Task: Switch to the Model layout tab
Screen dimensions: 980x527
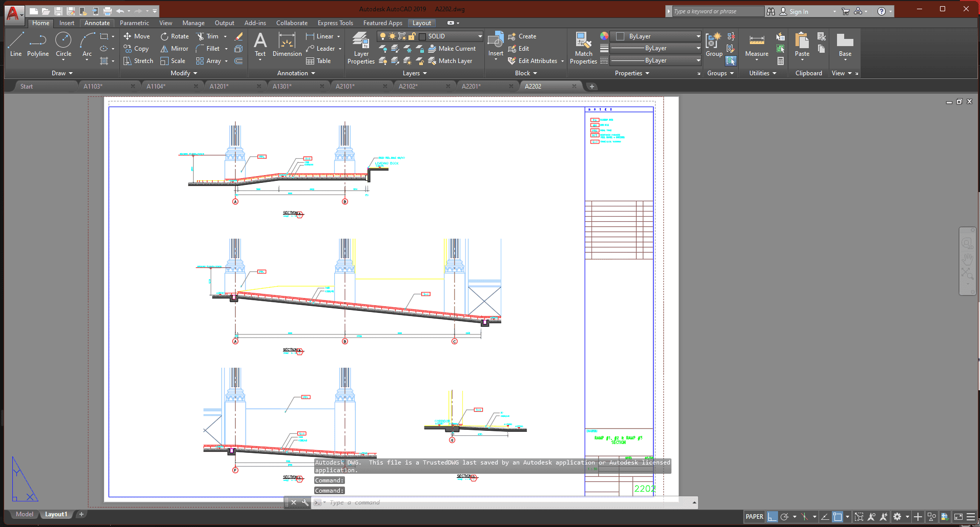Action: (x=24, y=514)
